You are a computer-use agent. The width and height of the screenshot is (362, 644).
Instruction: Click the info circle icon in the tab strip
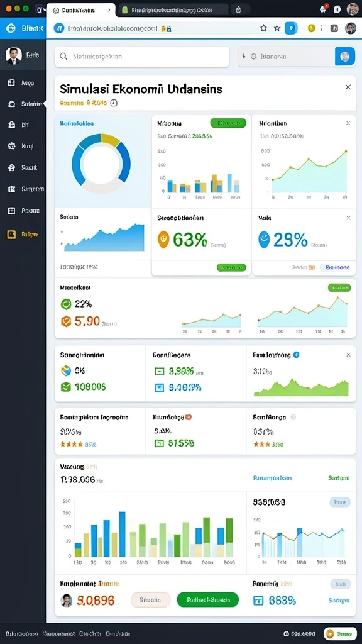[337, 9]
